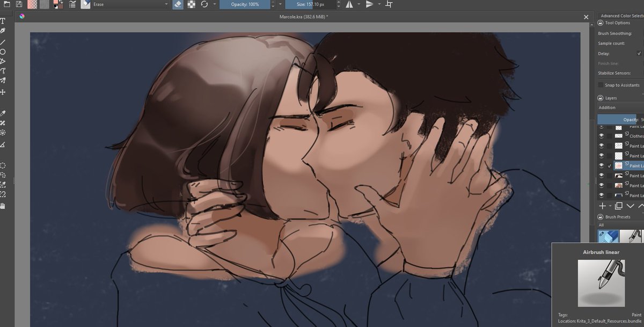Toggle the Delay checkbox
This screenshot has width=644, height=327.
pyautogui.click(x=639, y=54)
